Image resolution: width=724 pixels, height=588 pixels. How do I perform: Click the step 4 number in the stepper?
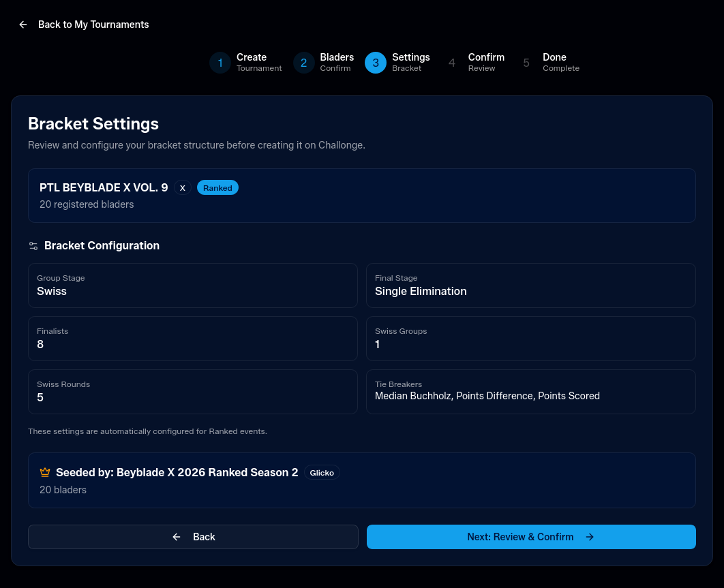tap(452, 63)
